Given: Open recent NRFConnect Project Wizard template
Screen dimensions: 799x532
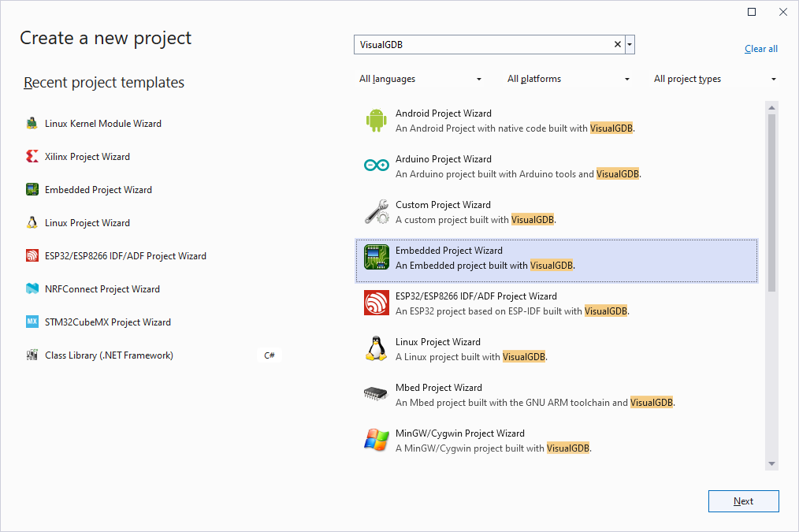Looking at the screenshot, I should point(102,289).
